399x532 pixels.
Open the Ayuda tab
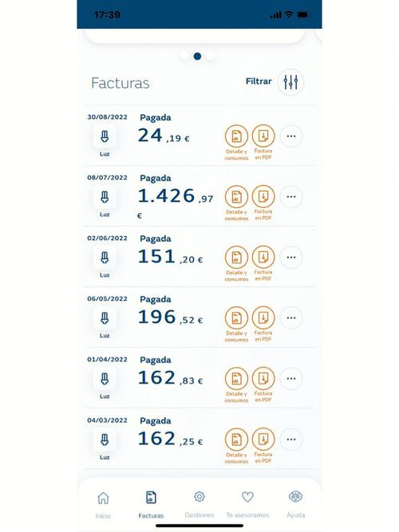coord(295,505)
